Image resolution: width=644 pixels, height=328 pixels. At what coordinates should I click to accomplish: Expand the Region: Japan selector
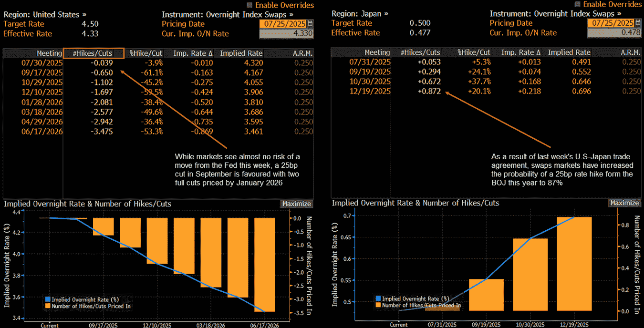click(360, 14)
